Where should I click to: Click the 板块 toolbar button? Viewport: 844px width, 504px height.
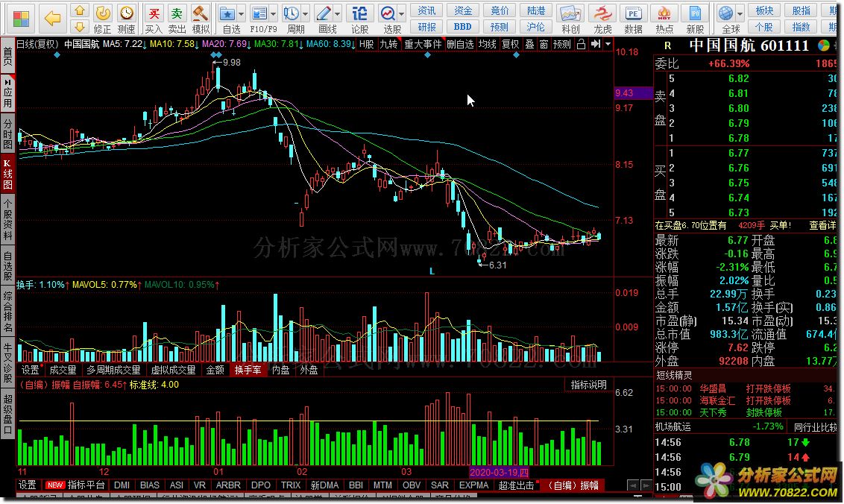764,10
